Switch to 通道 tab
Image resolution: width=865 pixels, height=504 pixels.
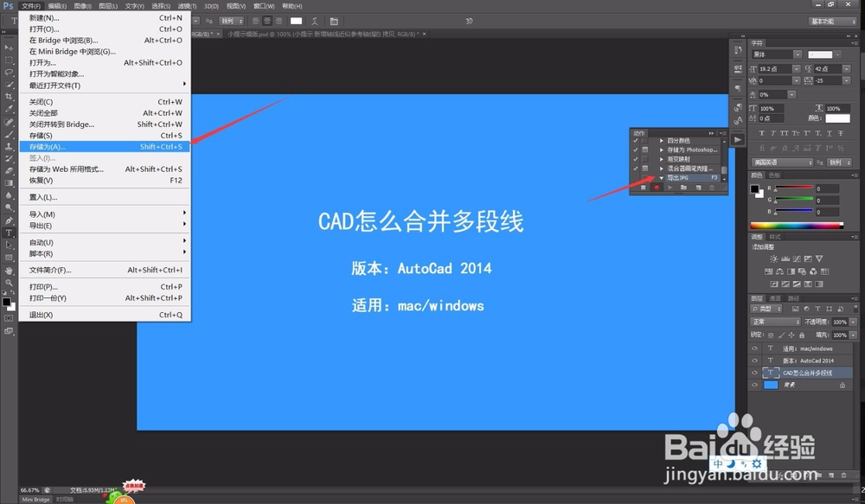point(775,298)
